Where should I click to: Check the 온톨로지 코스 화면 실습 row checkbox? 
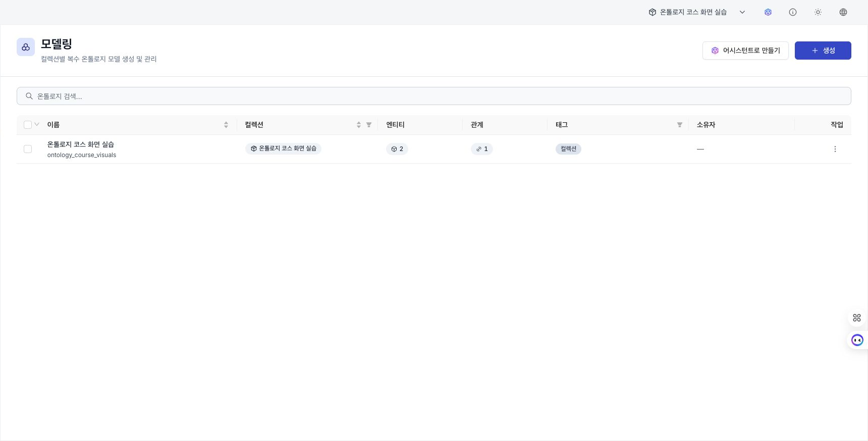[x=28, y=149]
